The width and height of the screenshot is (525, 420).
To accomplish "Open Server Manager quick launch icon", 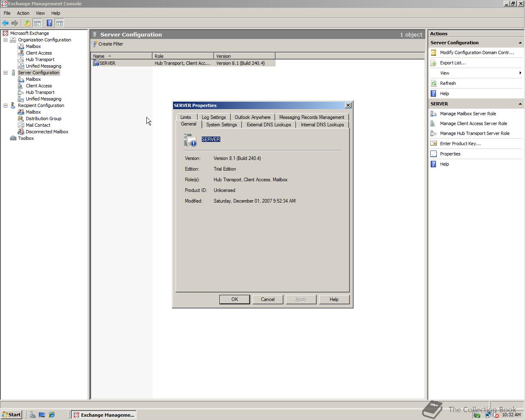I will [x=32, y=415].
